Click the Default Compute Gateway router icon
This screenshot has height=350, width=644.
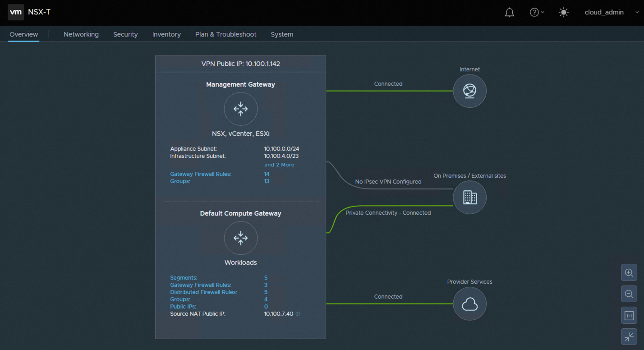point(241,238)
